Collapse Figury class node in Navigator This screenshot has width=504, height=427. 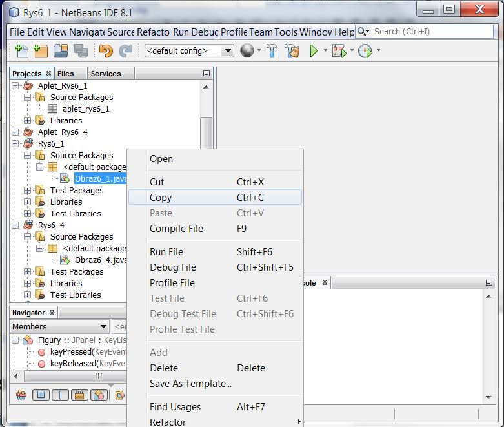click(x=15, y=340)
